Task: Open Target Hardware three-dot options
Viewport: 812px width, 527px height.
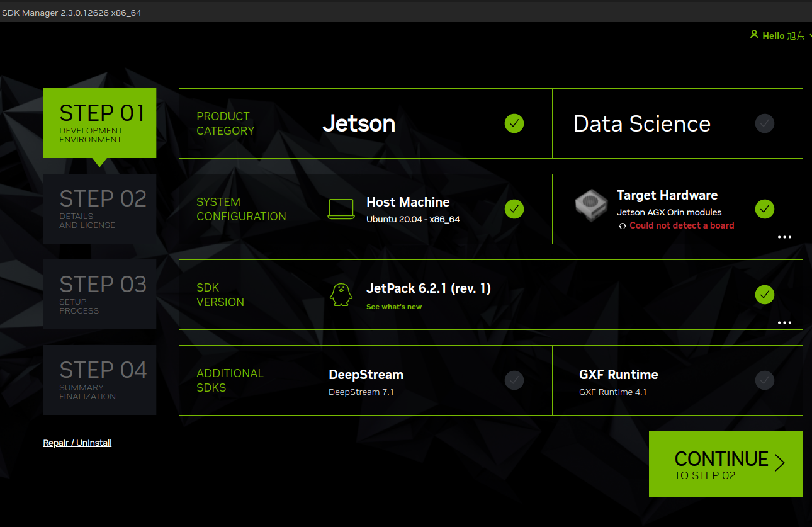Action: pyautogui.click(x=784, y=237)
